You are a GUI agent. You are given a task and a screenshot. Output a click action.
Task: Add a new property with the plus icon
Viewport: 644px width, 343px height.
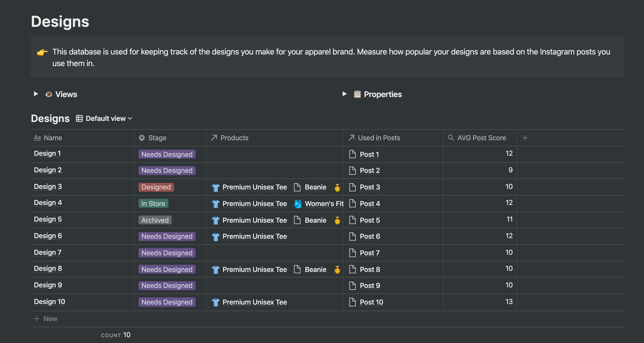[525, 137]
